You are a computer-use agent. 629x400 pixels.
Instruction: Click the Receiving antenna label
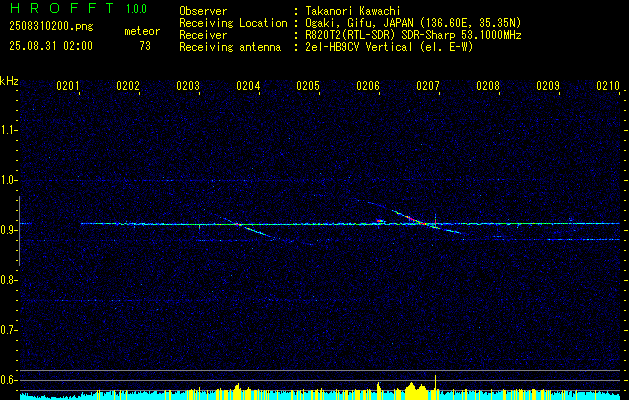230,47
